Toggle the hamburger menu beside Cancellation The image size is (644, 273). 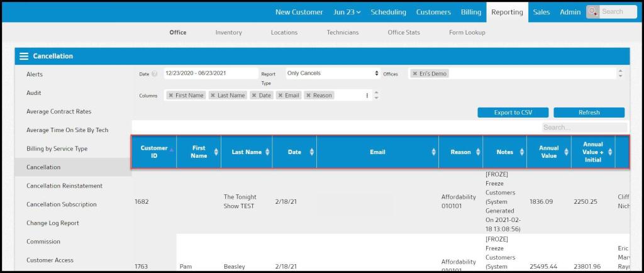pos(24,56)
